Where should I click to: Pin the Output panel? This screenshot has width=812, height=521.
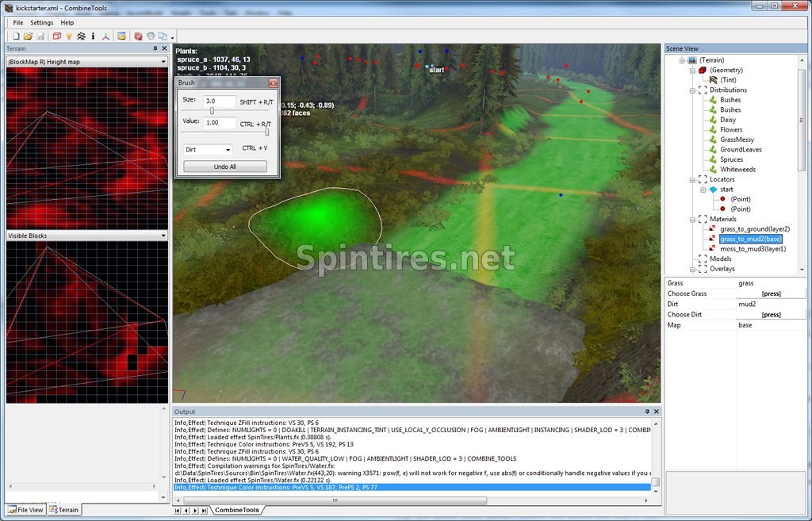(x=647, y=412)
